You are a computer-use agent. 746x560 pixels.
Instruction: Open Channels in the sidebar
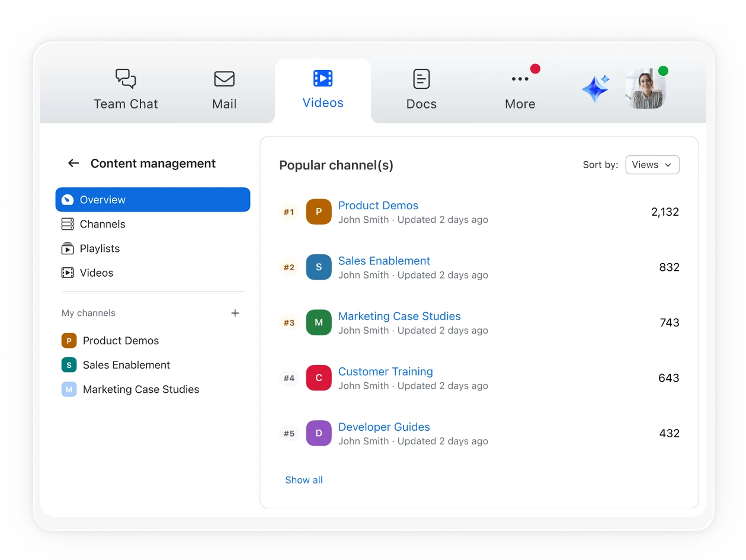coord(102,224)
